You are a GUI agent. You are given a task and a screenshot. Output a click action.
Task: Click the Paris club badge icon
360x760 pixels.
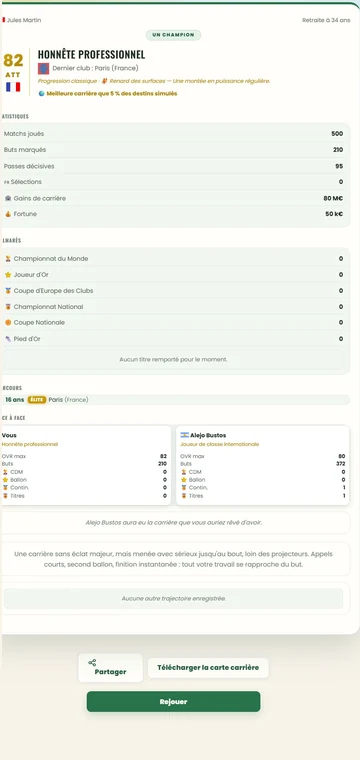click(44, 68)
